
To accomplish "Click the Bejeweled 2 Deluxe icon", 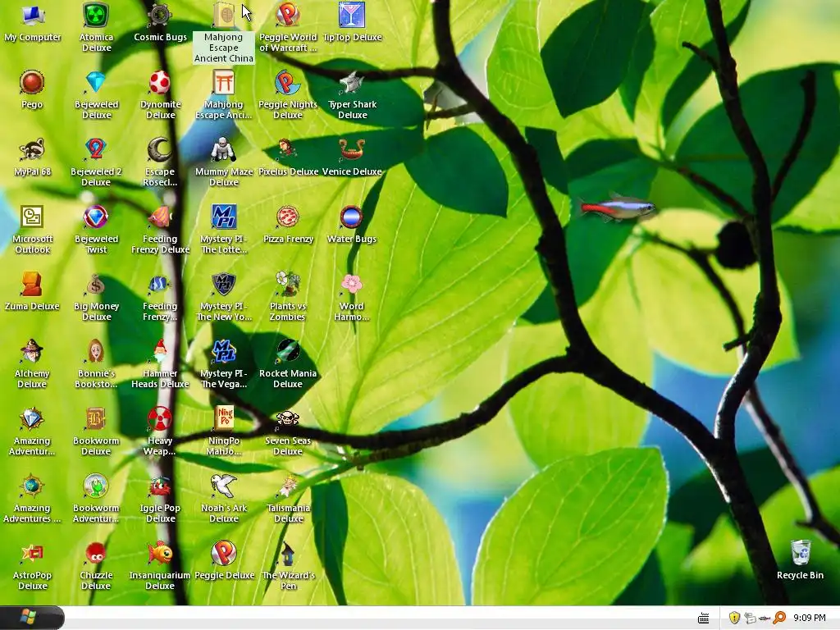I will click(x=97, y=150).
